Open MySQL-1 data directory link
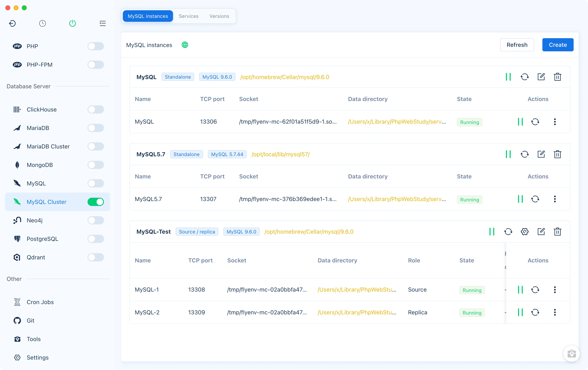 click(x=357, y=290)
